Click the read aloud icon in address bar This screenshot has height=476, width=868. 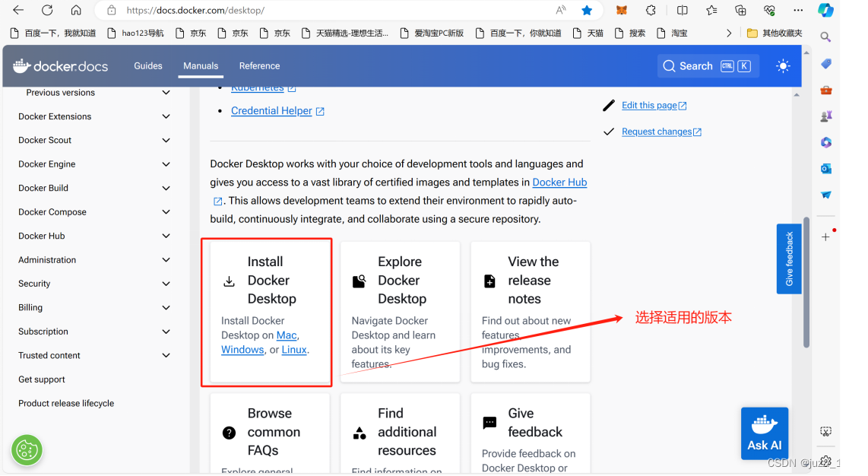click(561, 10)
